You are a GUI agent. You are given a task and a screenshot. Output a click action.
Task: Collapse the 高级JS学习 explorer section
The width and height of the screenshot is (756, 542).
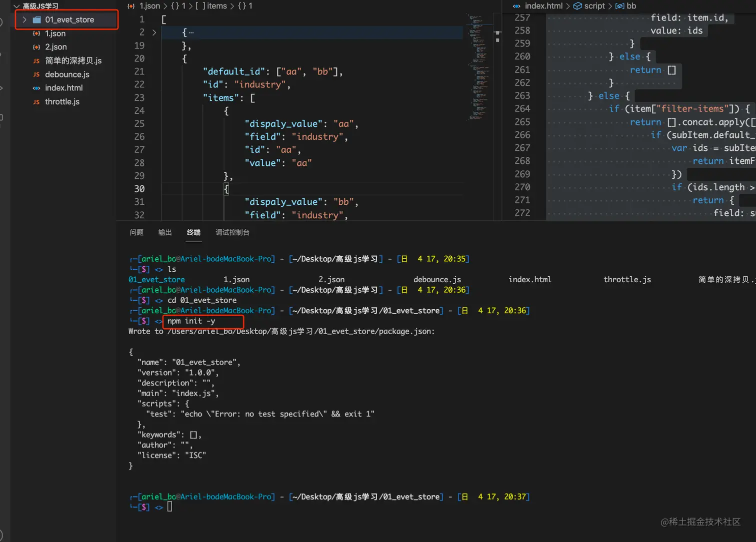point(16,6)
